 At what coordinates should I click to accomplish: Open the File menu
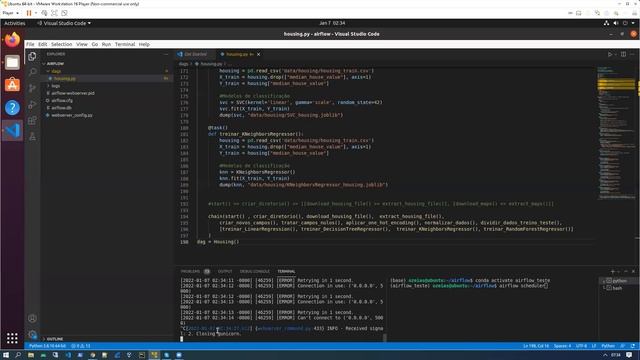click(30, 44)
